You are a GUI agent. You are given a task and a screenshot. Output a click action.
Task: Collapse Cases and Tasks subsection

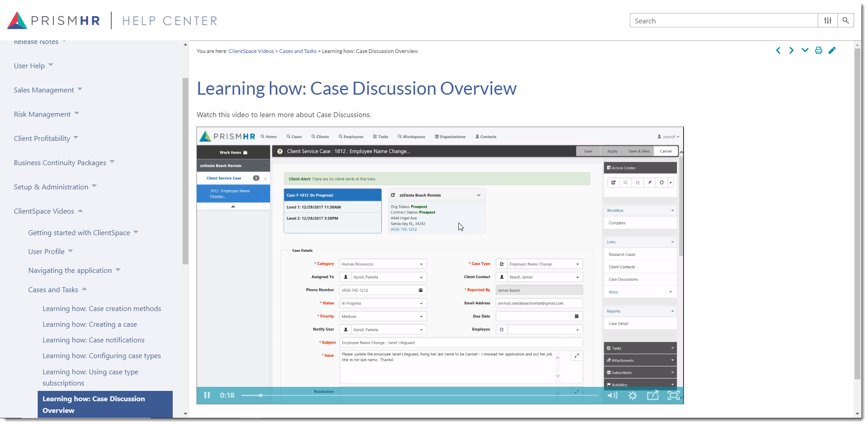pos(84,289)
